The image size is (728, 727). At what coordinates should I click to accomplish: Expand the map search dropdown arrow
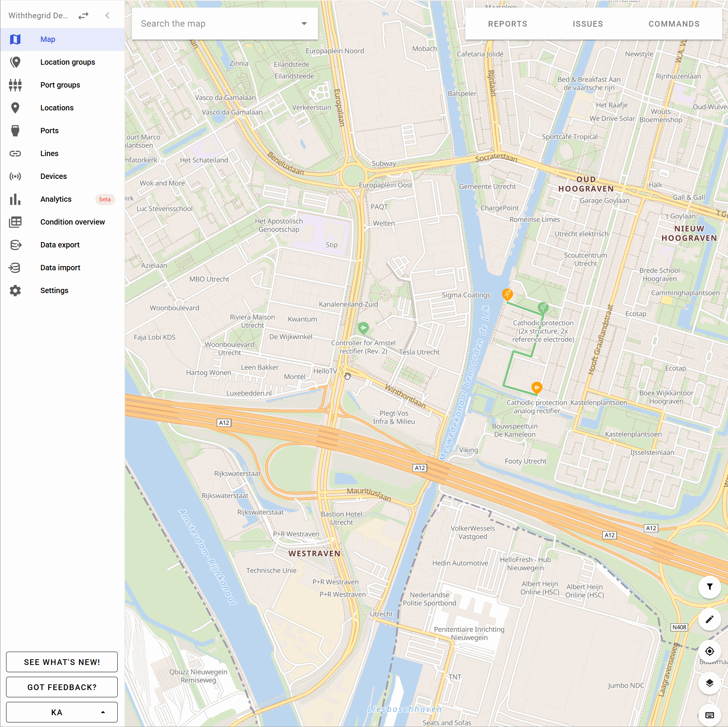click(x=304, y=24)
